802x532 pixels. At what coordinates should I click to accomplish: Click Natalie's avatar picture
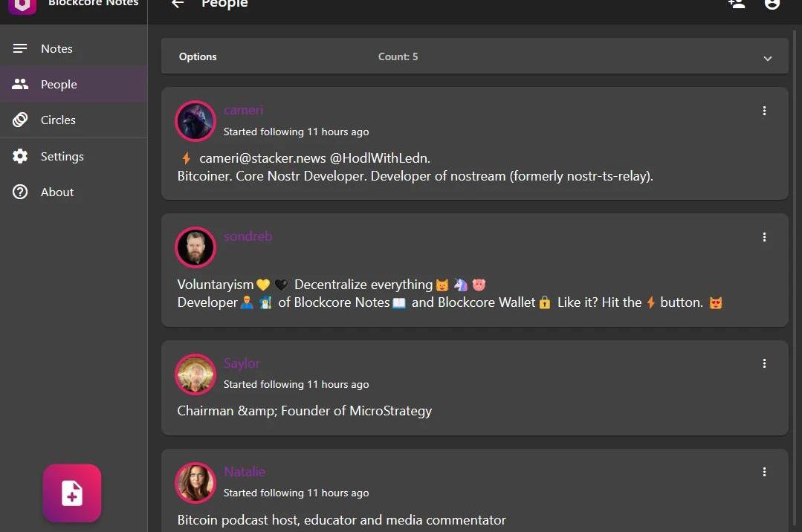pyautogui.click(x=195, y=482)
